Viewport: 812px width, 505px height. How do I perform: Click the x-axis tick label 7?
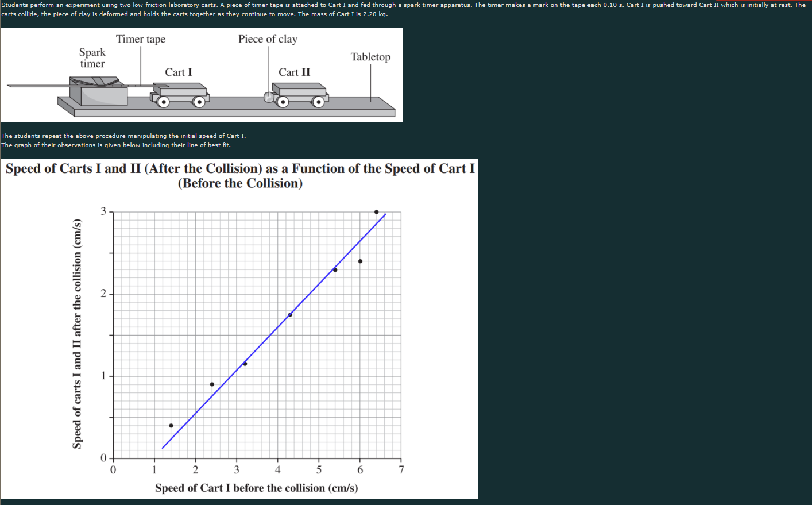coord(401,470)
